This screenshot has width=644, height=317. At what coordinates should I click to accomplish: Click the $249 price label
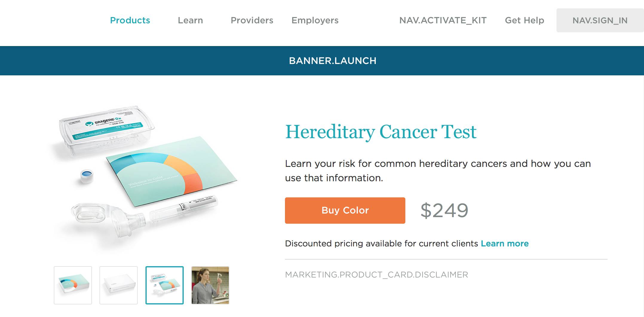tap(444, 210)
